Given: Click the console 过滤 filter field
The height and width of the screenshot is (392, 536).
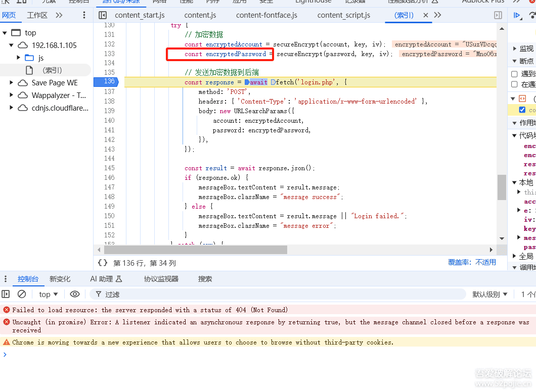Looking at the screenshot, I should coord(278,294).
